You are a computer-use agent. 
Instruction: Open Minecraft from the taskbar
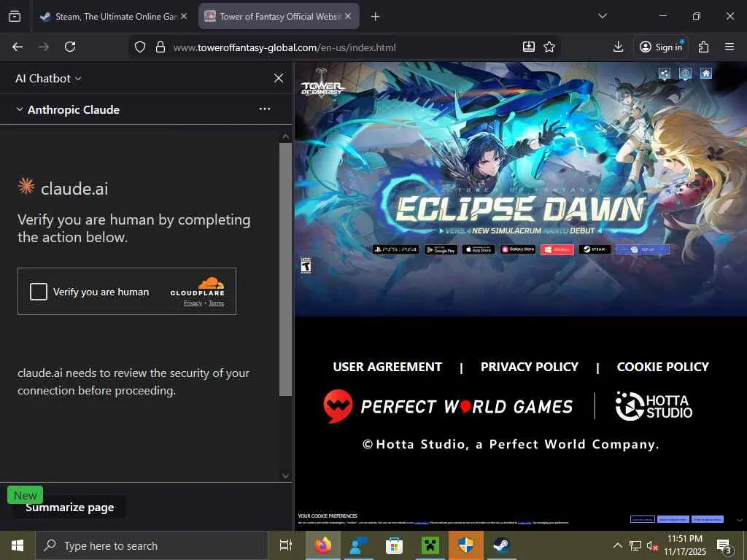430,545
